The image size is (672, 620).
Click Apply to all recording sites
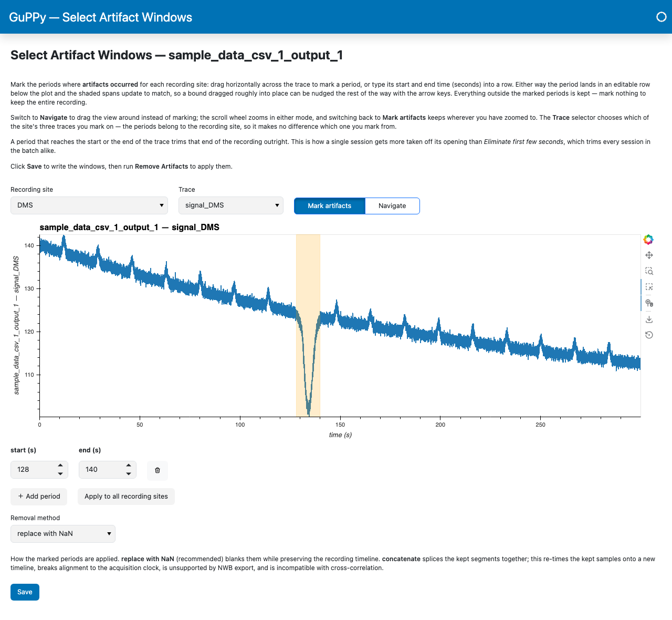[x=126, y=497]
